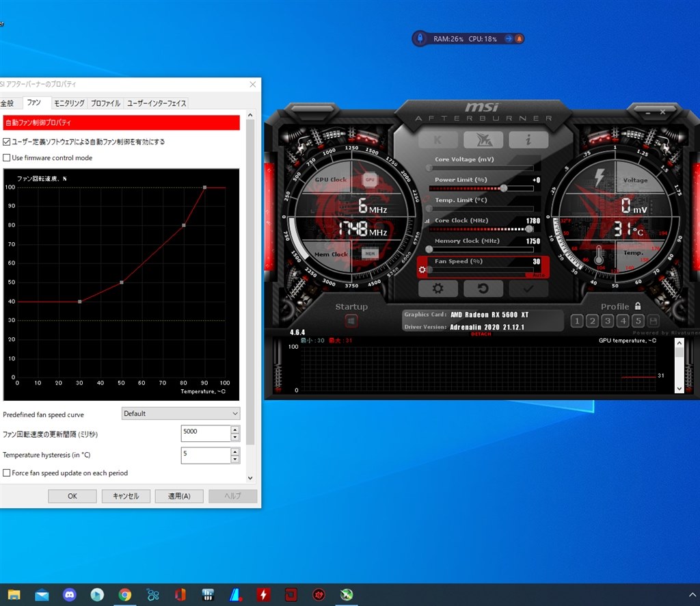Toggle the Startup Windows icon
The image size is (700, 606).
coord(351,320)
